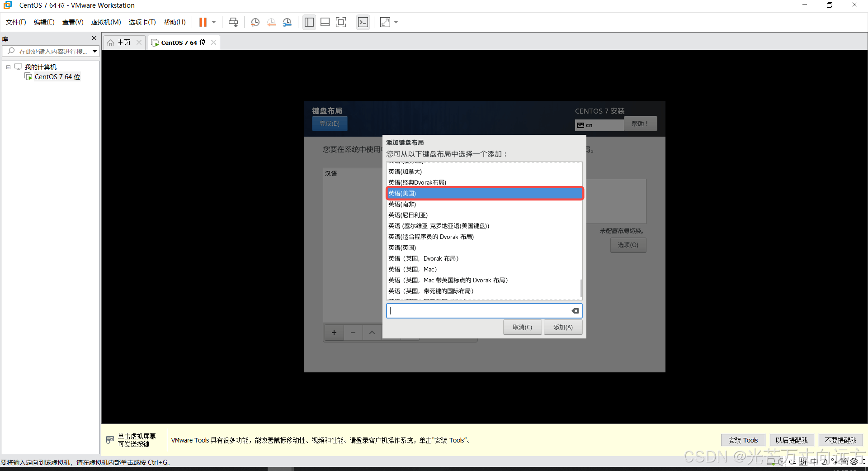The width and height of the screenshot is (868, 471).
Task: Select CentOS 7 64 位 in library tree
Action: tap(57, 77)
